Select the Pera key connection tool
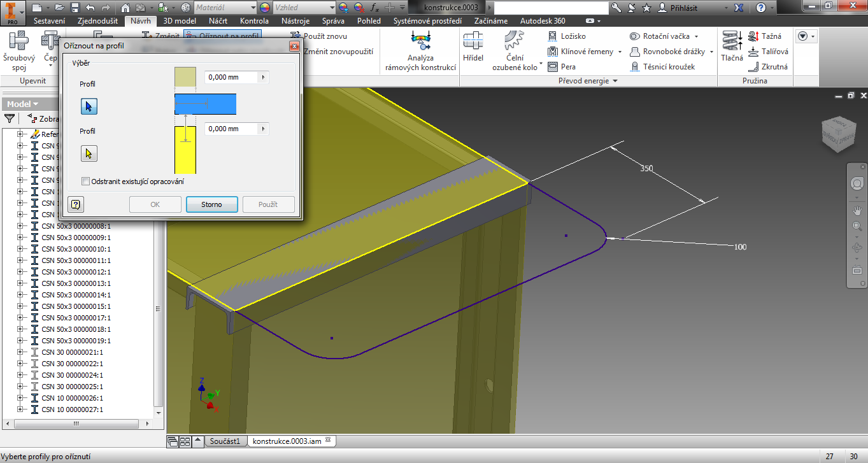The width and height of the screenshot is (868, 463). click(562, 67)
